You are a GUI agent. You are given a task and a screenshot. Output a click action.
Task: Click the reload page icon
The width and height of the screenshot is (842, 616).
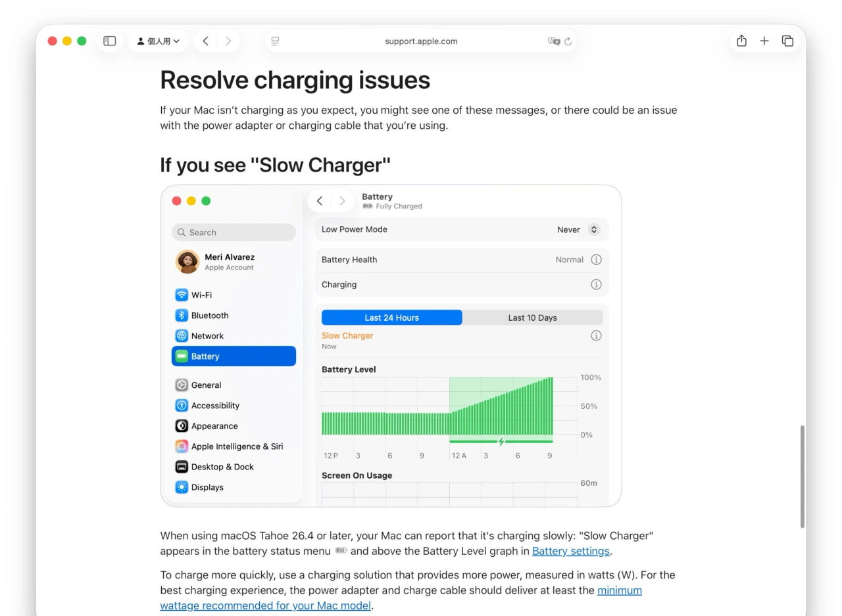(x=568, y=41)
